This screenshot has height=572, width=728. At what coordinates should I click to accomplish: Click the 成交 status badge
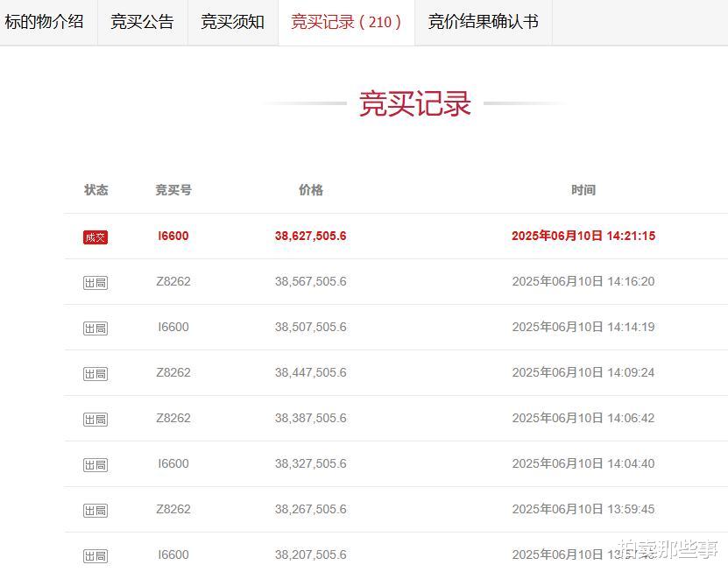point(95,237)
